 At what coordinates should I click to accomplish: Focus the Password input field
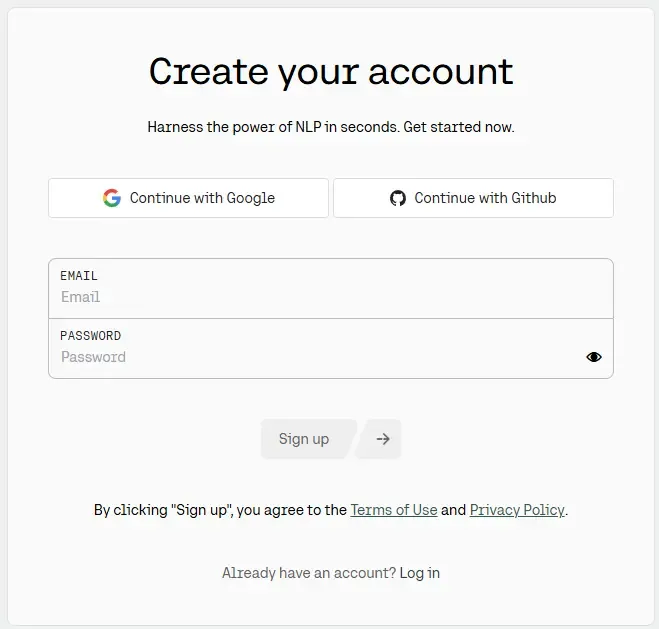click(310, 357)
